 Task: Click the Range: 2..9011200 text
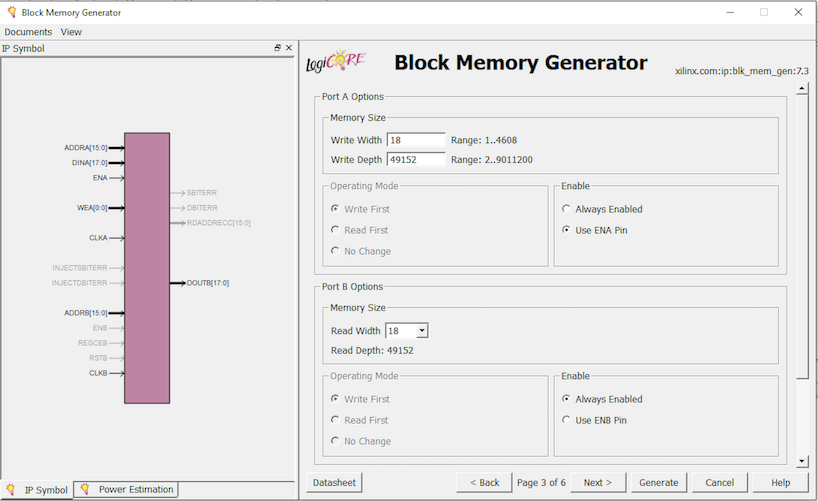tap(491, 160)
